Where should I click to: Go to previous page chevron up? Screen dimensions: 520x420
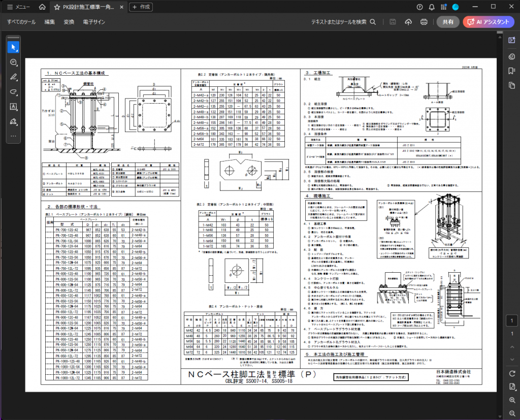coord(512,347)
